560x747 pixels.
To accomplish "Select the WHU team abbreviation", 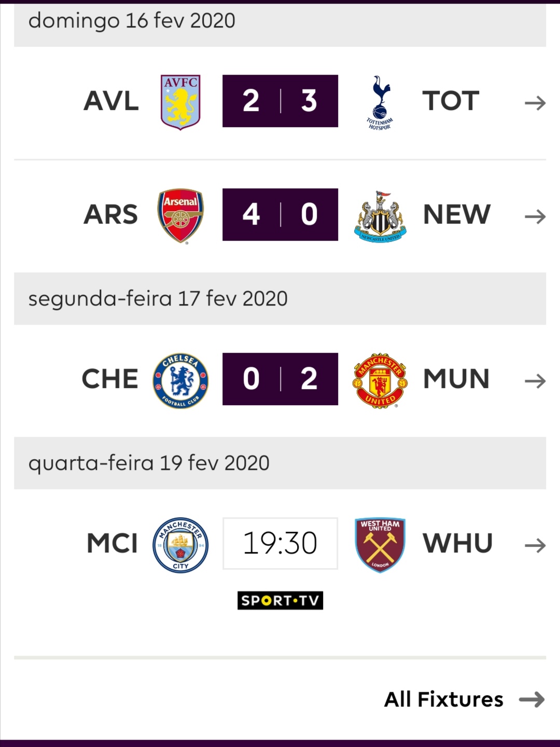I will click(457, 543).
